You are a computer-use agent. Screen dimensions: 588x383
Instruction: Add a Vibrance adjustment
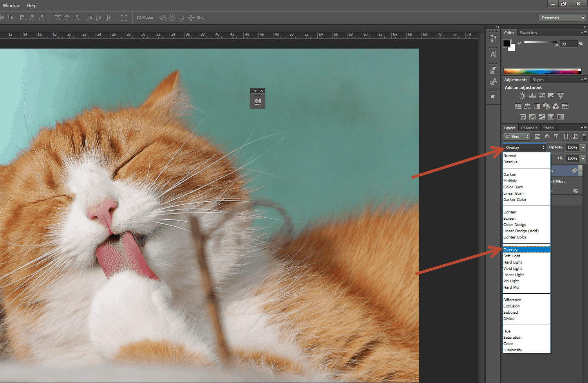[561, 96]
